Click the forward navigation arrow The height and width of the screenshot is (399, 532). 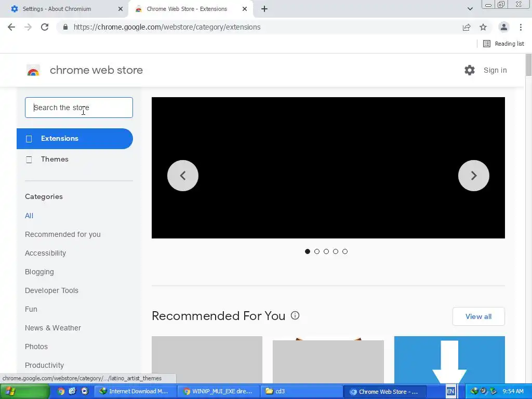click(x=28, y=27)
